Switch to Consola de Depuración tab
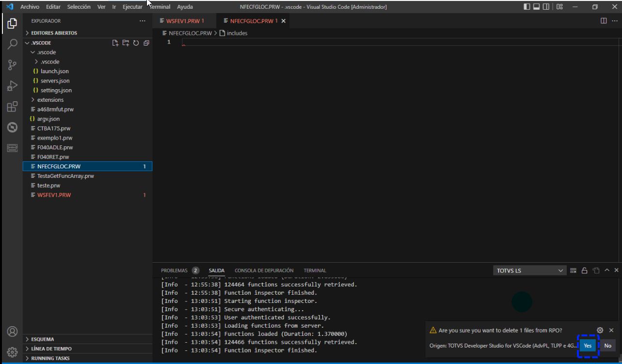The height and width of the screenshot is (364, 622). [x=264, y=270]
